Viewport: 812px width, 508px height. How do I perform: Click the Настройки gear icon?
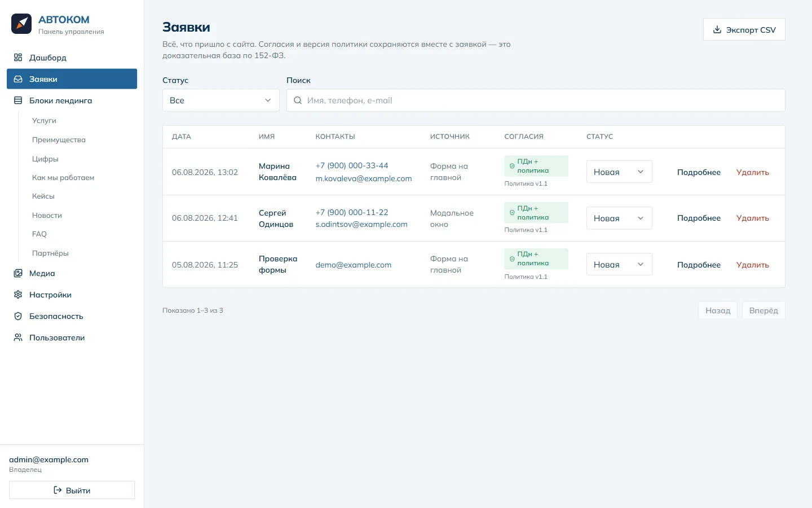(18, 295)
